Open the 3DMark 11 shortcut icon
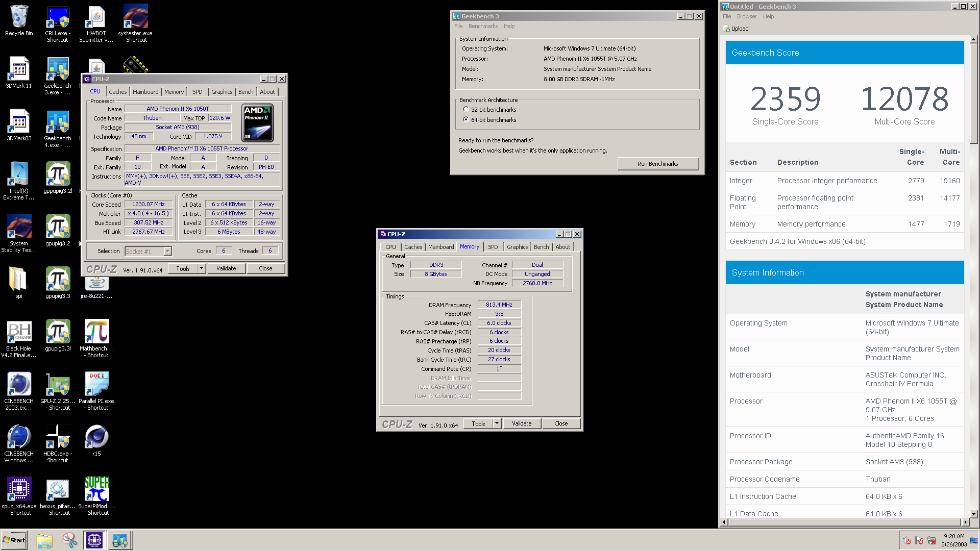The image size is (980, 551). [x=19, y=73]
